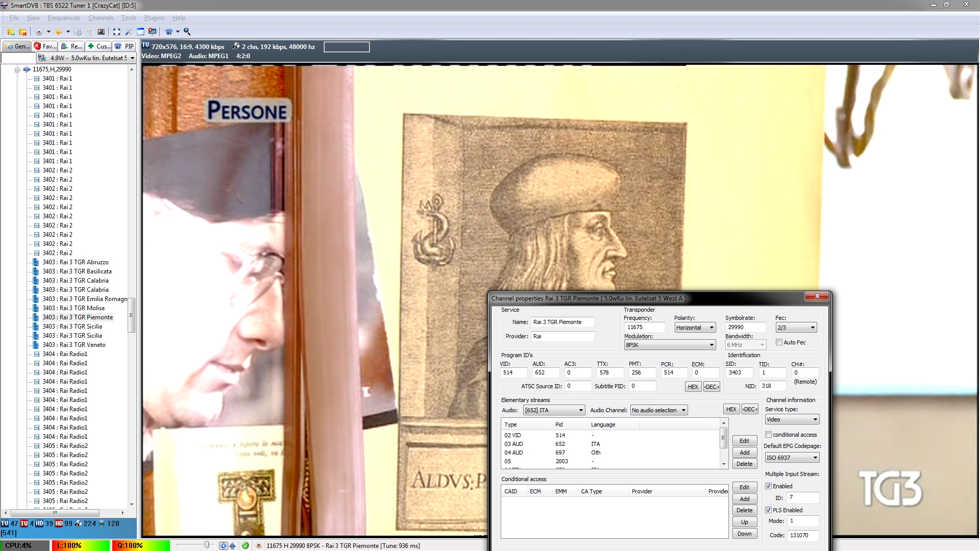Click the Q:100% signal quality bar
This screenshot has height=551, width=980.
click(140, 545)
